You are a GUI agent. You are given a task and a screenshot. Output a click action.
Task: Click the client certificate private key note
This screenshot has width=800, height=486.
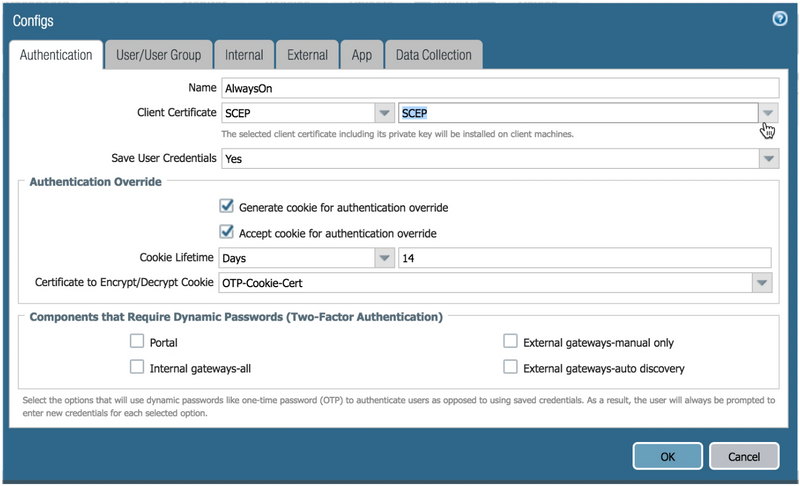(397, 134)
